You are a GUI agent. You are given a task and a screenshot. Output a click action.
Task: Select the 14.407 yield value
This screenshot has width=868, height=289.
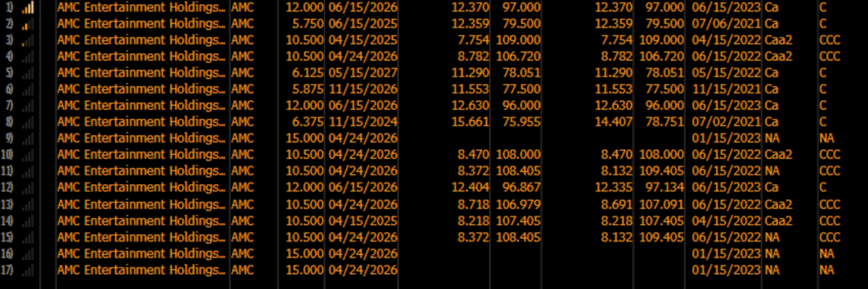(613, 122)
